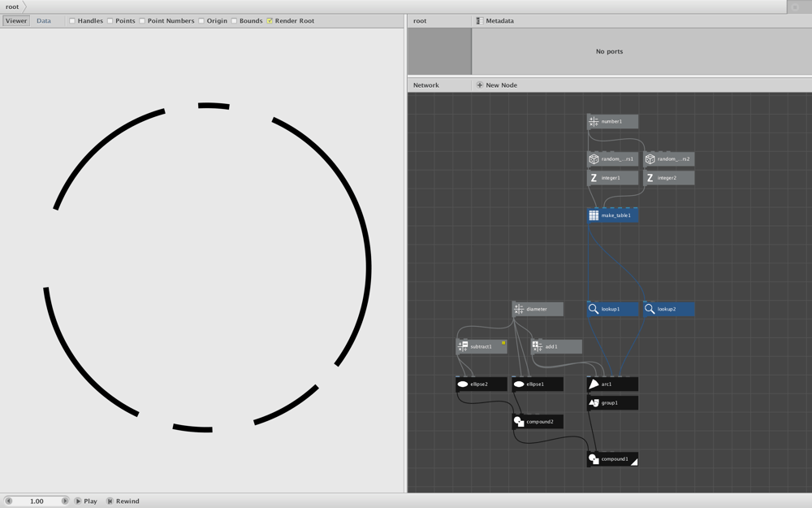Click the make_table1 grid icon
Viewport: 812px width, 508px height.
tap(594, 215)
